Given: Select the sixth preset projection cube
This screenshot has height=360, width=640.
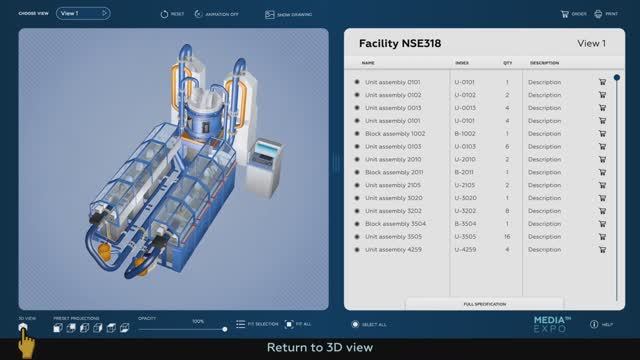Looking at the screenshot, I should click(x=124, y=328).
